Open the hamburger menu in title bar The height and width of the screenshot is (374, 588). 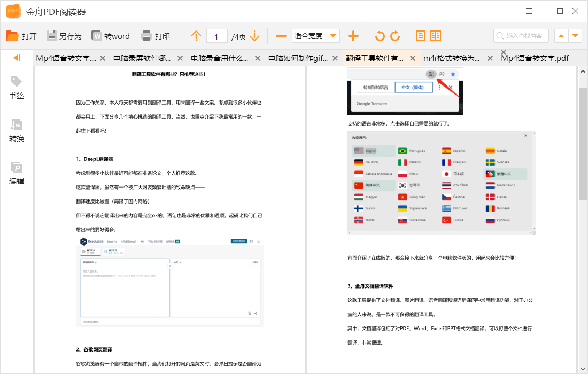pos(529,11)
